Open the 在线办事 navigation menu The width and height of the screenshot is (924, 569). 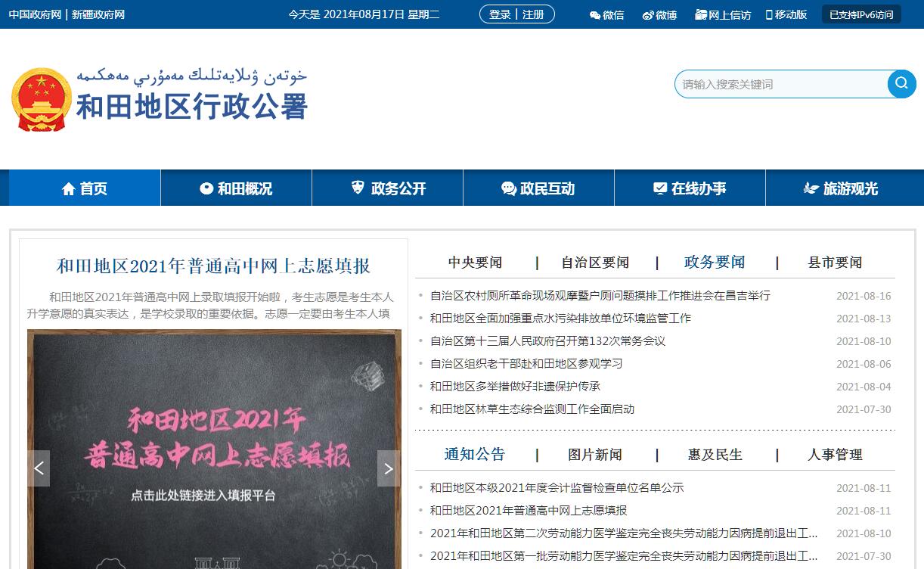tap(690, 188)
